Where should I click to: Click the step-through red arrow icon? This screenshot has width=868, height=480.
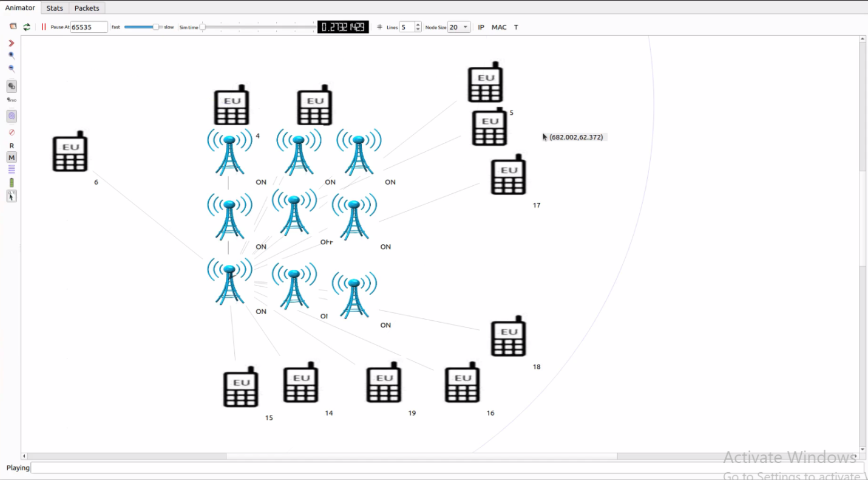point(12,43)
